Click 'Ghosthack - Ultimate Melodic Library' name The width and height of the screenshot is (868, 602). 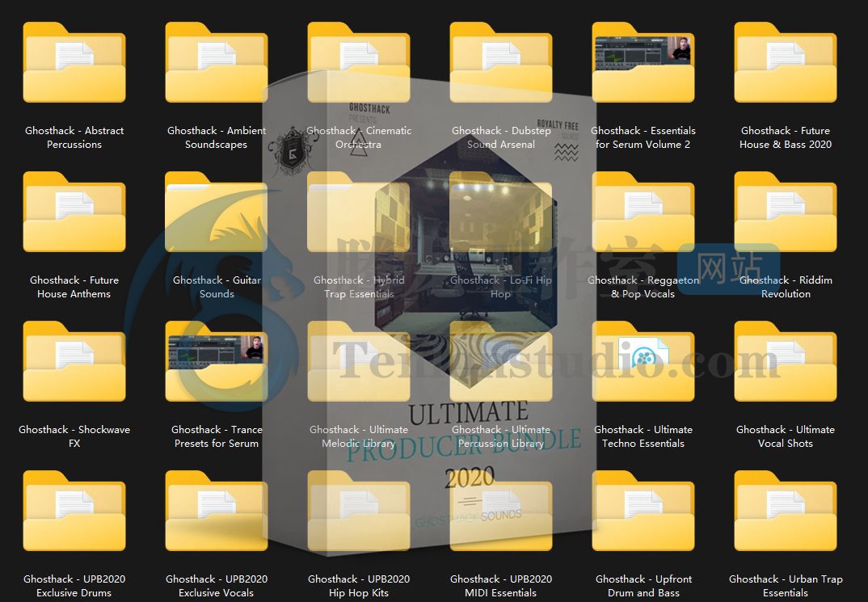(359, 436)
